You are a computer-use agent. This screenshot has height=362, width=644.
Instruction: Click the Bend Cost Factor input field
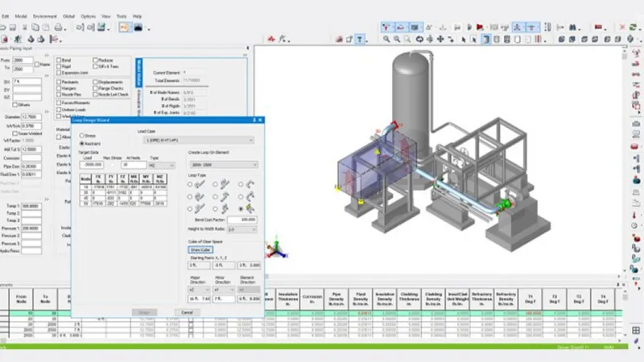[242, 220]
